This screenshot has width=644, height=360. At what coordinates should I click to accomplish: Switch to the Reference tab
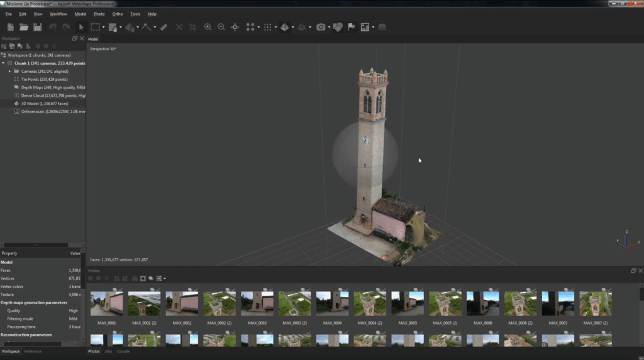point(33,351)
